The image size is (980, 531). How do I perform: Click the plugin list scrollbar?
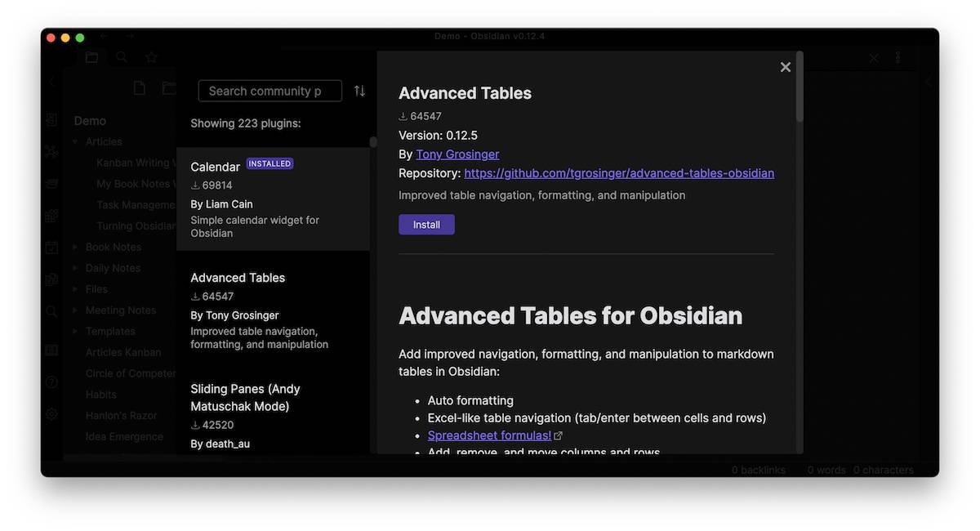coord(373,142)
